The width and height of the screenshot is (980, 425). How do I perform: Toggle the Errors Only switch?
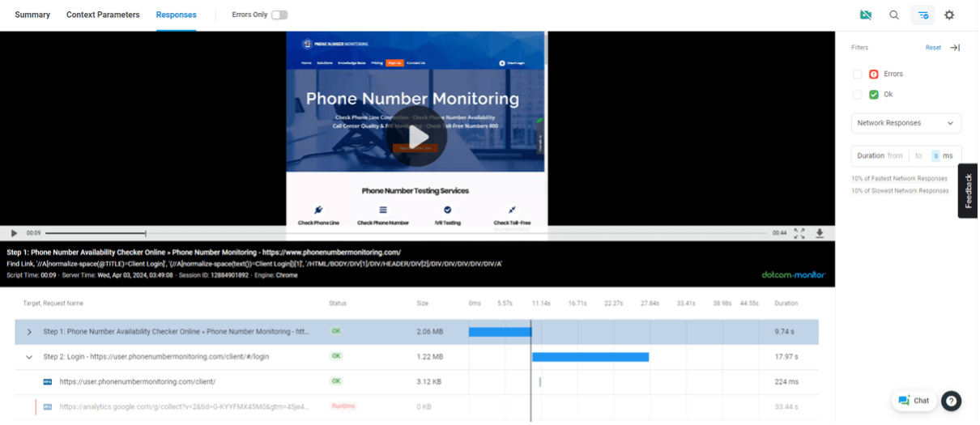(x=279, y=15)
